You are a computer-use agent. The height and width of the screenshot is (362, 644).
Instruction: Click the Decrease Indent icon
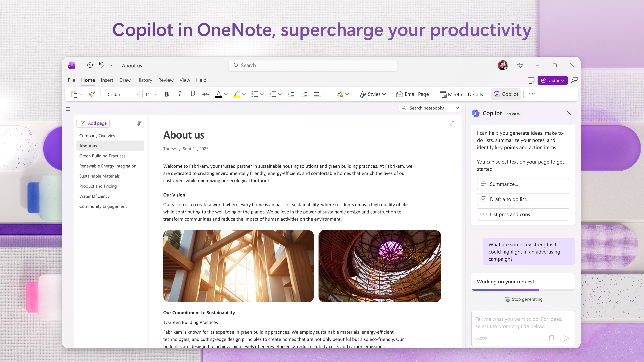(x=290, y=94)
